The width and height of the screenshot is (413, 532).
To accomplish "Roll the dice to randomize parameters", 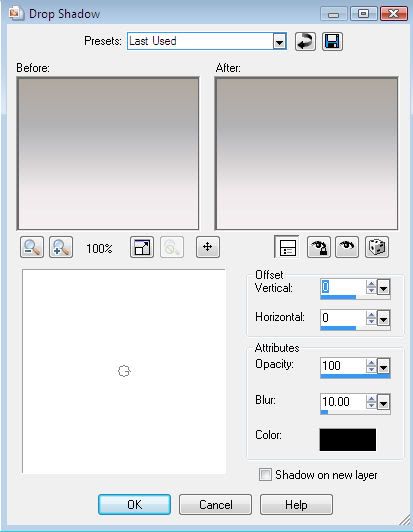I will tap(377, 247).
